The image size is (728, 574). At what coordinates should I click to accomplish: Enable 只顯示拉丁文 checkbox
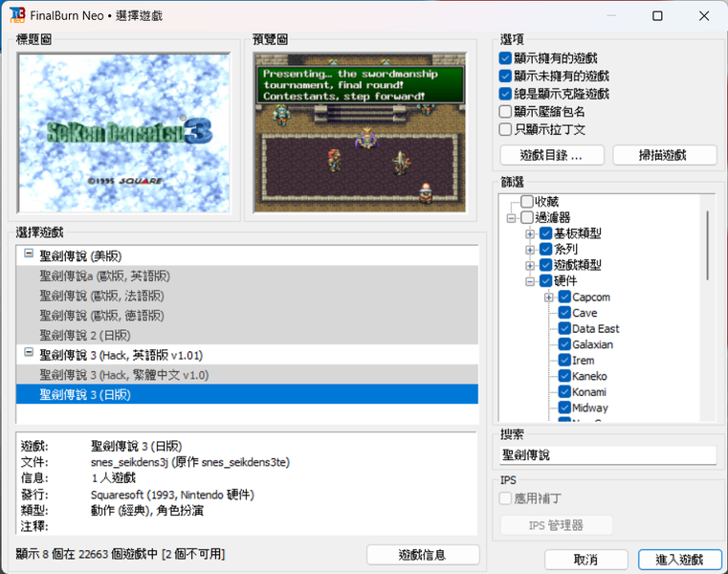pos(505,129)
